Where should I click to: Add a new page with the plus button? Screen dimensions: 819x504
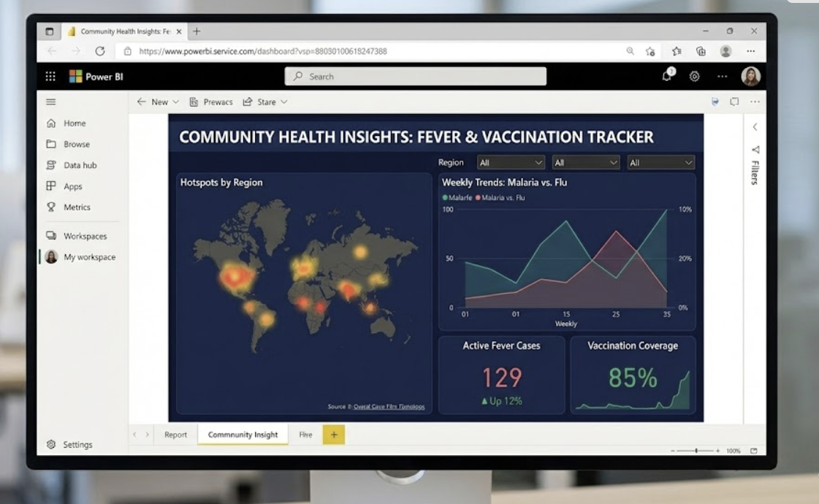click(334, 434)
